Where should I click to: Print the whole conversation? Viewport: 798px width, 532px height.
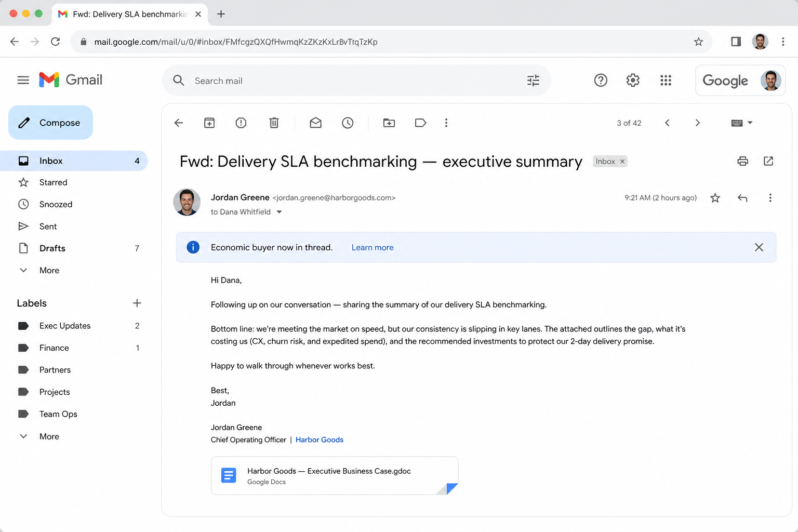pyautogui.click(x=743, y=161)
